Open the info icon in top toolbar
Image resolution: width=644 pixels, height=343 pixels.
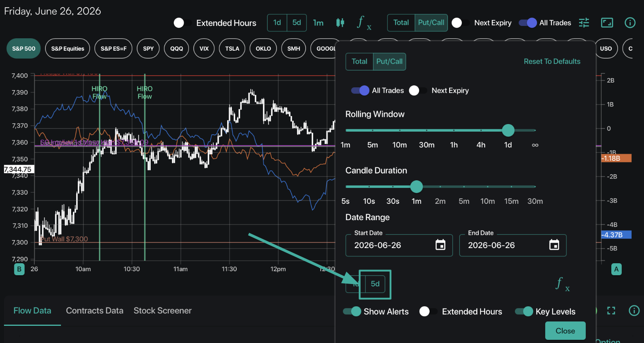pos(630,23)
